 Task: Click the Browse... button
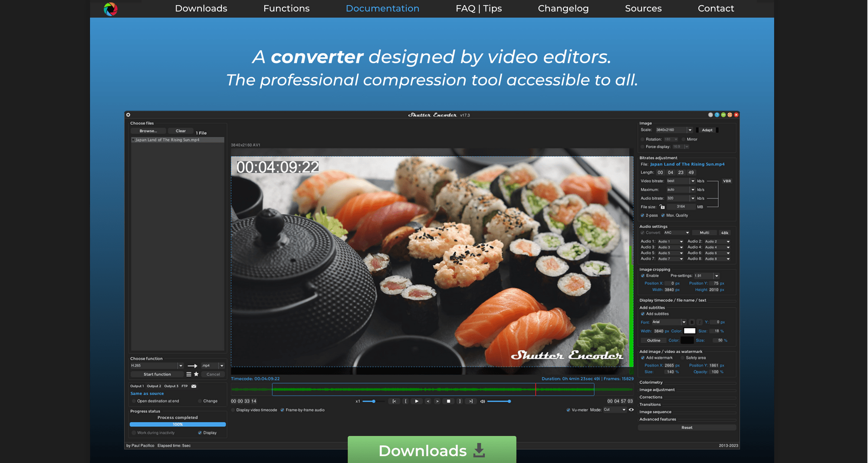coord(148,131)
